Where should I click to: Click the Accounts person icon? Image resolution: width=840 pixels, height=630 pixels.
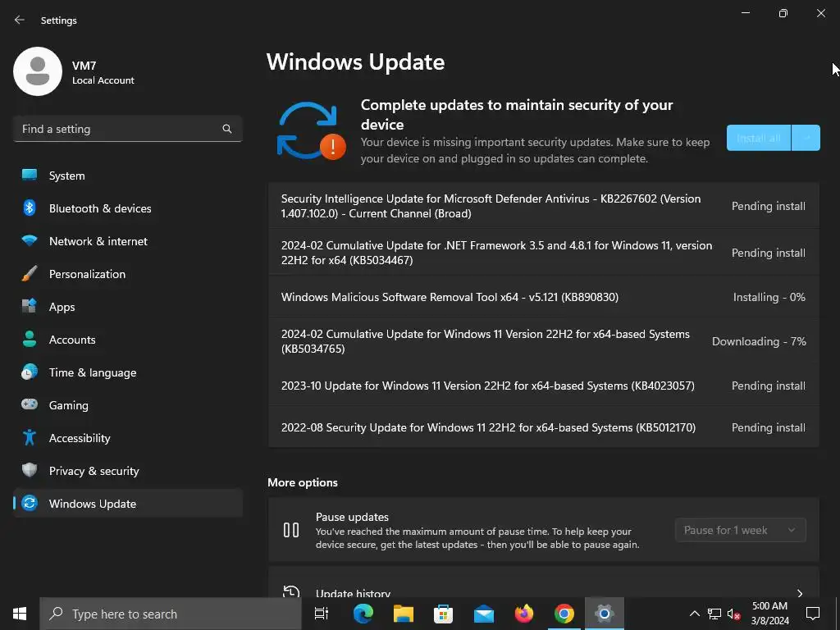[30, 339]
